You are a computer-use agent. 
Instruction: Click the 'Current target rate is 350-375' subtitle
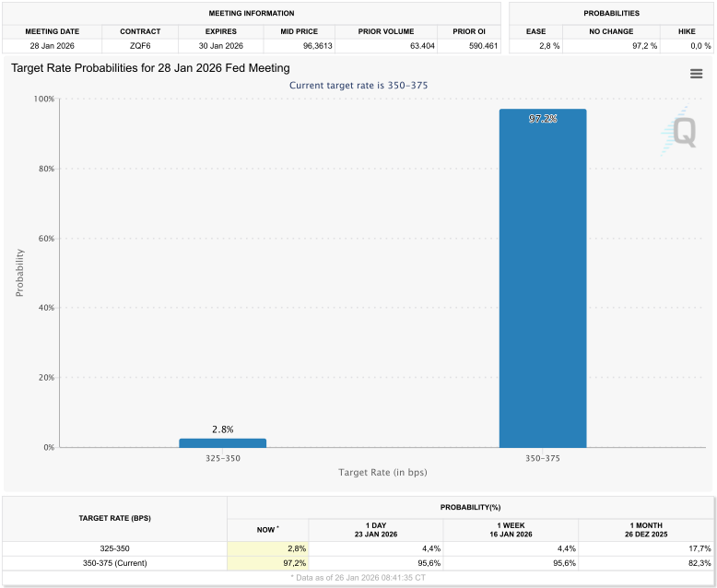click(358, 86)
